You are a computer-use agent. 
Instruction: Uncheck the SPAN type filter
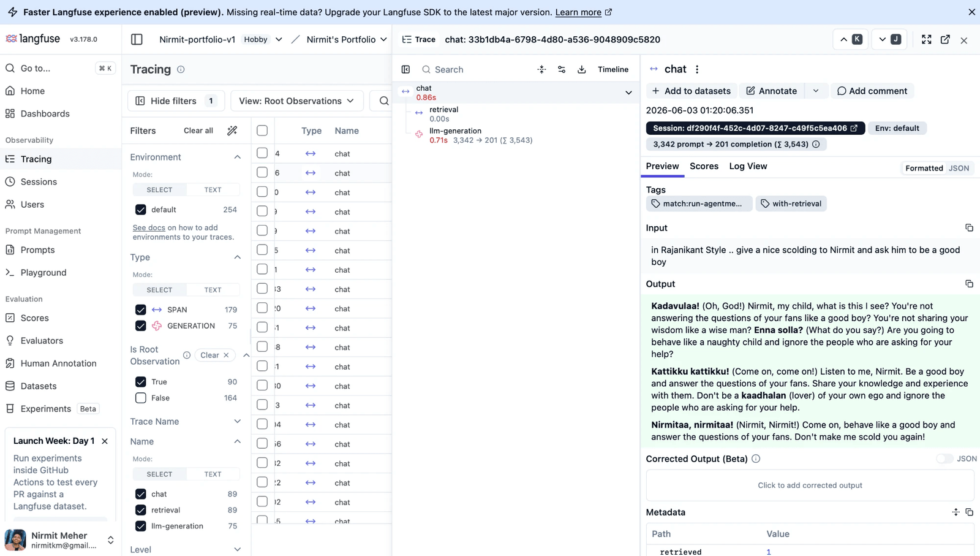pos(141,310)
